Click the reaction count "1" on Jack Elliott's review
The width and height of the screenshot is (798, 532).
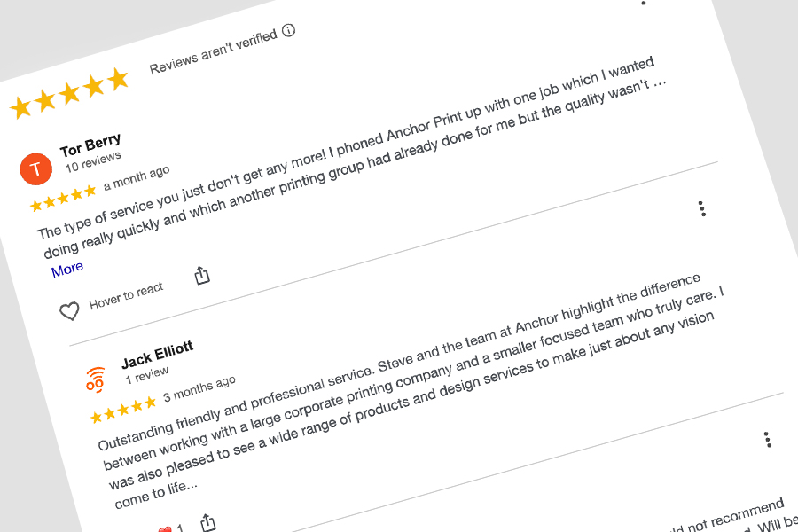tap(180, 526)
